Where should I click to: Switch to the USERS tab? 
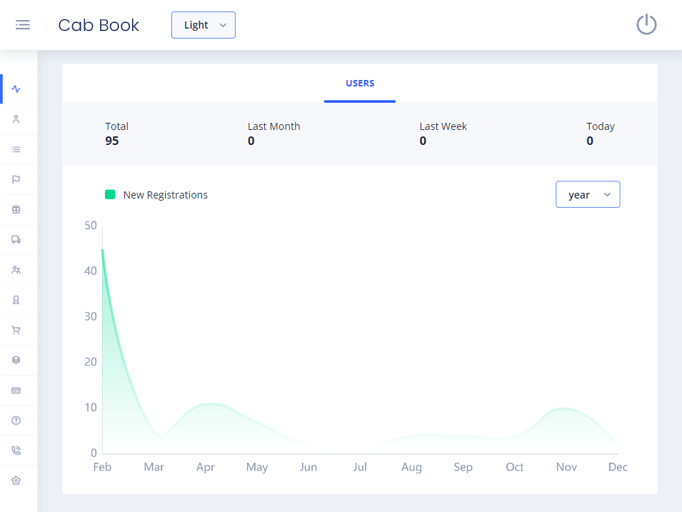[360, 84]
